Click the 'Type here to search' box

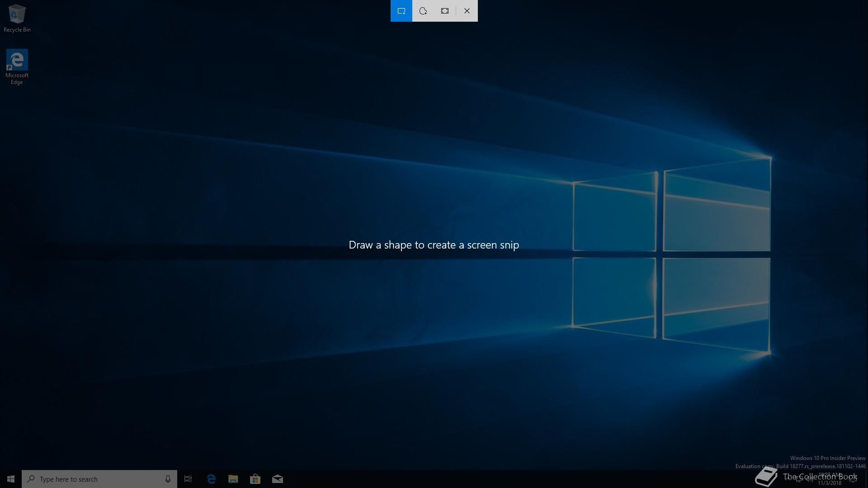click(x=95, y=479)
